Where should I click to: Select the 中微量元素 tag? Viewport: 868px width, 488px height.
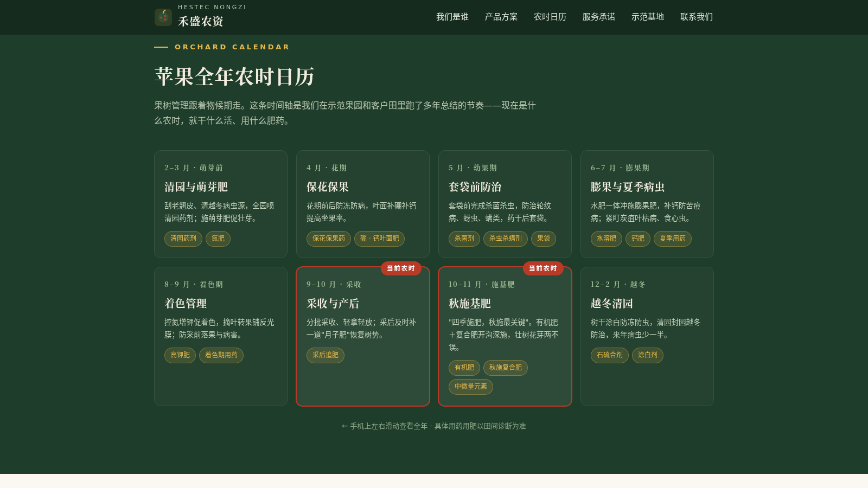pyautogui.click(x=471, y=387)
